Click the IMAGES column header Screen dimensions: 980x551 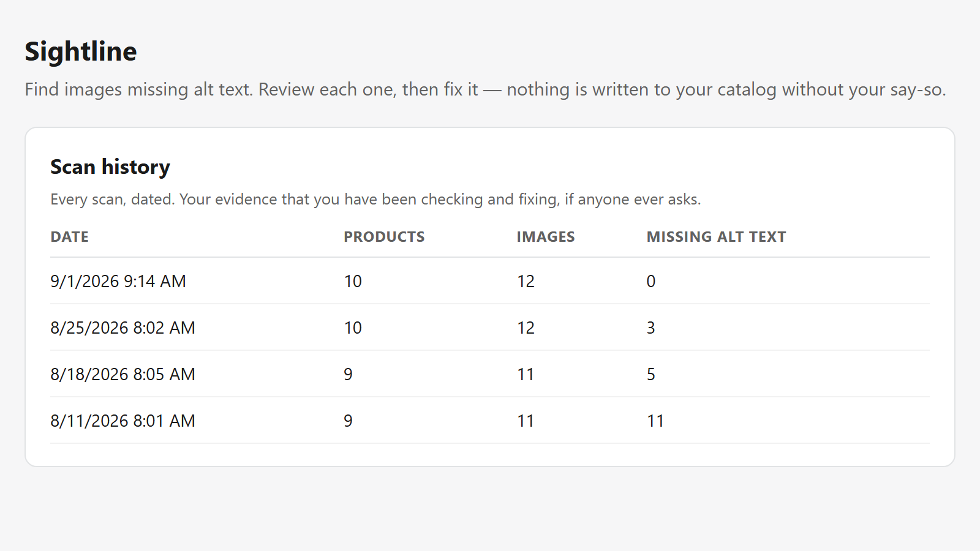[546, 237]
